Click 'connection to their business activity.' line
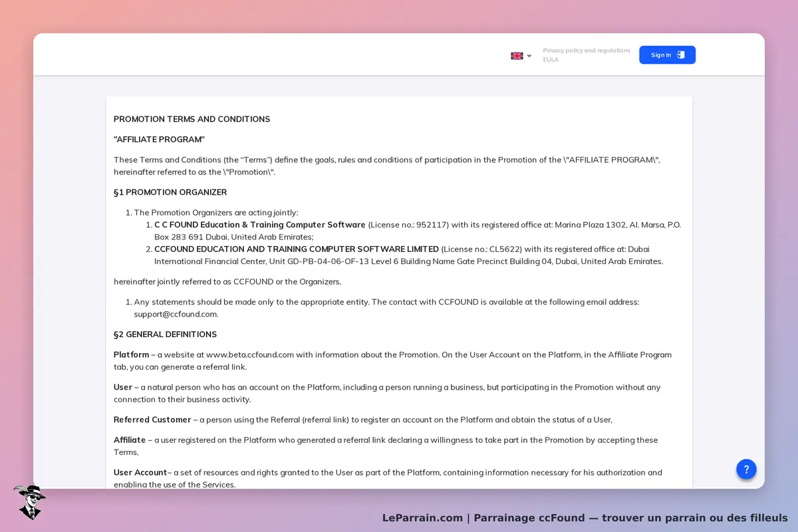798x532 pixels. click(x=182, y=400)
